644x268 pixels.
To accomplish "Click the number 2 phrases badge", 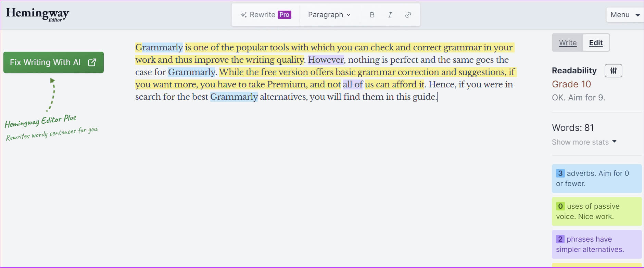I will (560, 239).
